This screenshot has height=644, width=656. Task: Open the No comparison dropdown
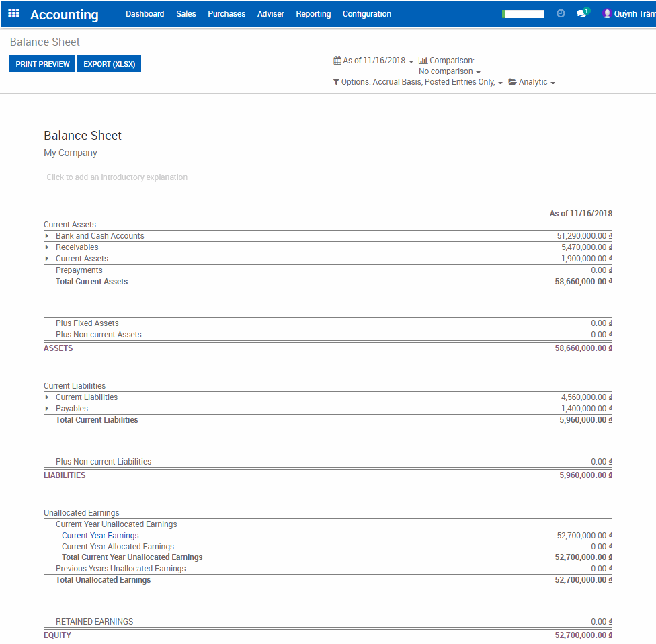pyautogui.click(x=449, y=71)
